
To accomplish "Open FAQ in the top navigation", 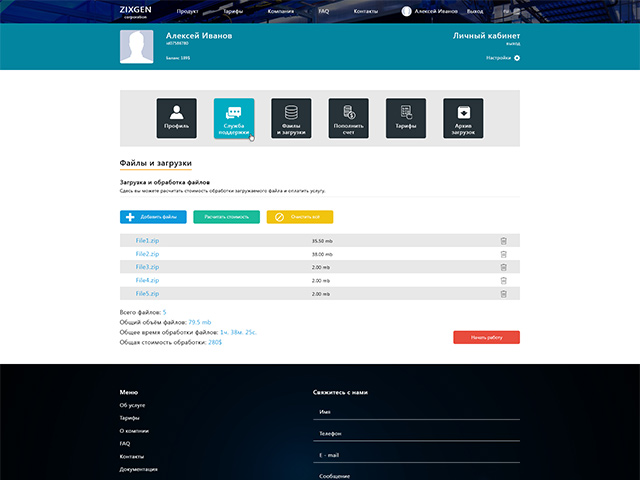I will point(324,11).
